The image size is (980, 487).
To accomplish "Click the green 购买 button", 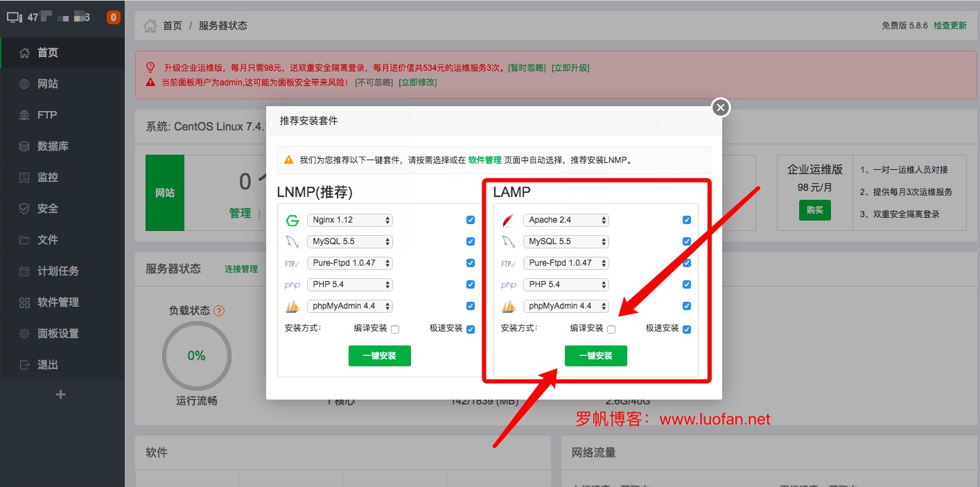I will [x=814, y=210].
